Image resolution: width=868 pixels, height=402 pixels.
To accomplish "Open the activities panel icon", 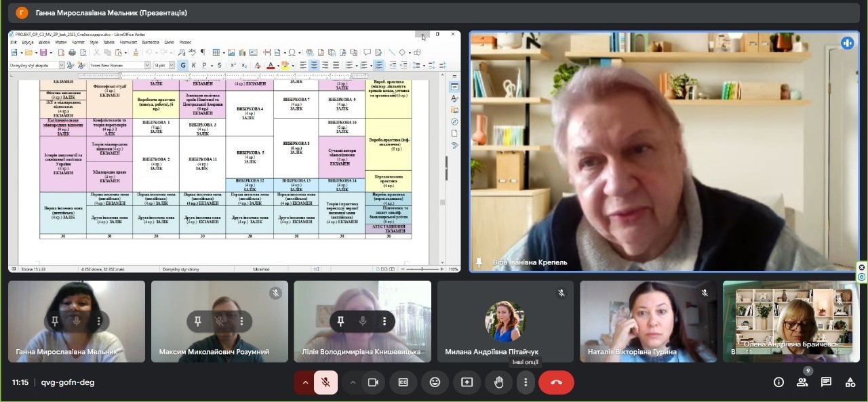I will (x=850, y=382).
